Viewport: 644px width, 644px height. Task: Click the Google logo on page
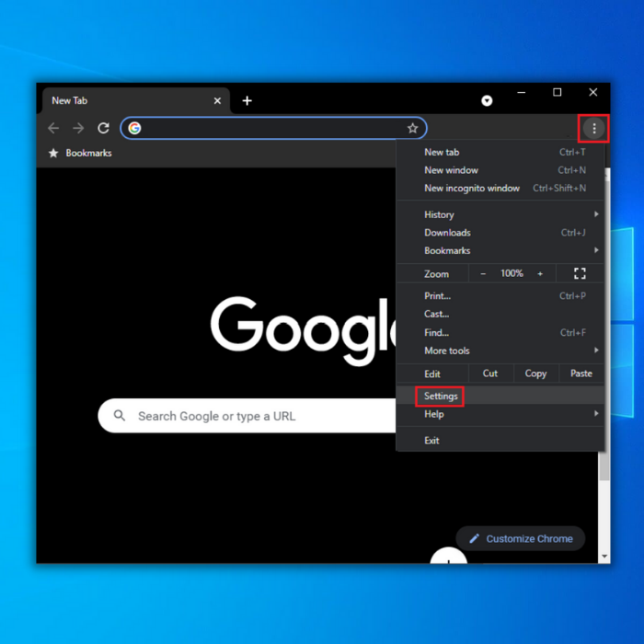pyautogui.click(x=303, y=329)
